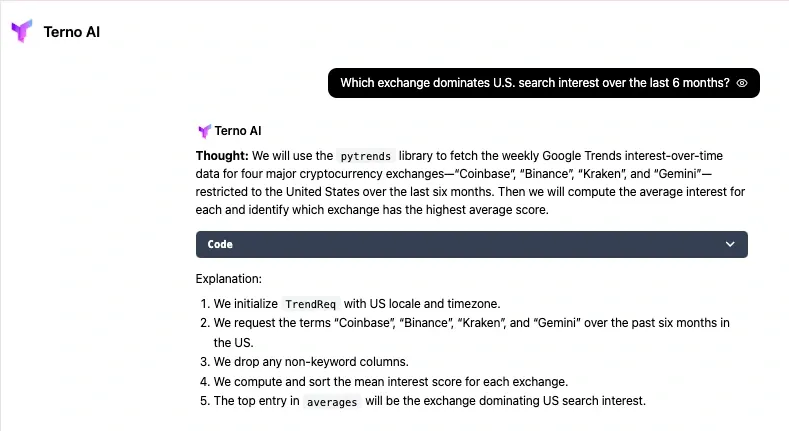Screen dimensions: 789x431
Task: Click the Explanation heading text
Action: click(x=228, y=279)
